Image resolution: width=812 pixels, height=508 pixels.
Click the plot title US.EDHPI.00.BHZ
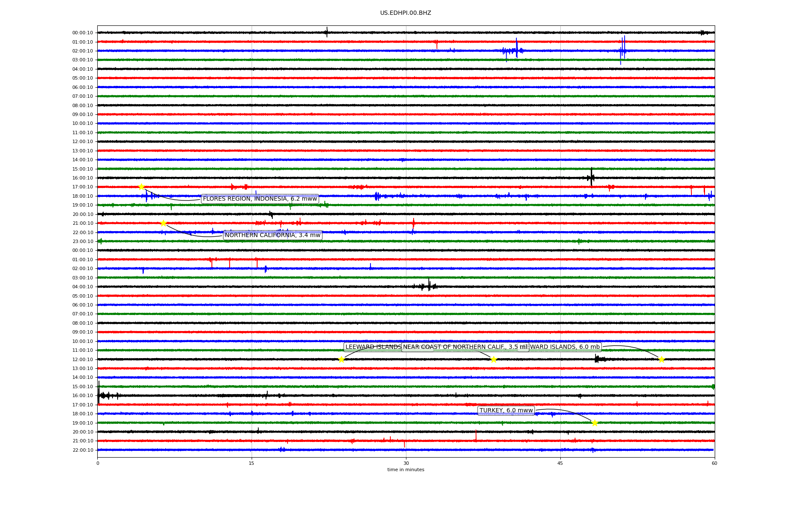coord(406,13)
